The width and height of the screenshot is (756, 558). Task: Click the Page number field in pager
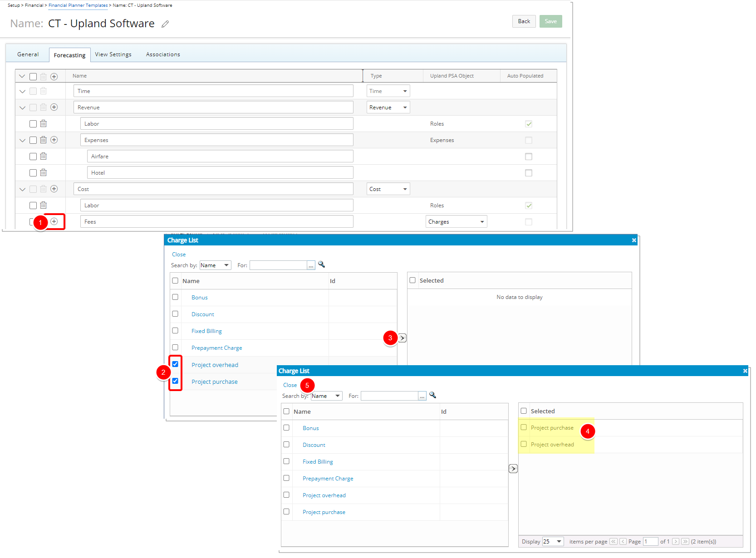[650, 542]
